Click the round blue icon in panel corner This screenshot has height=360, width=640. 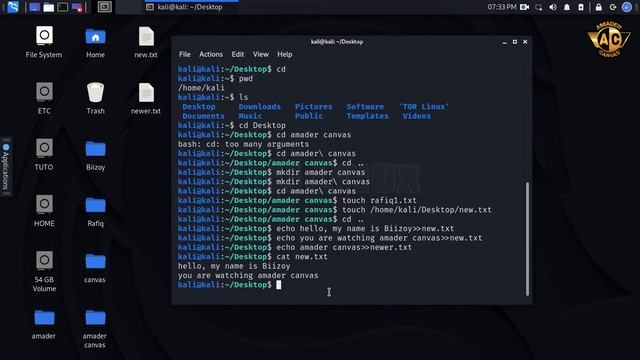pos(627,7)
